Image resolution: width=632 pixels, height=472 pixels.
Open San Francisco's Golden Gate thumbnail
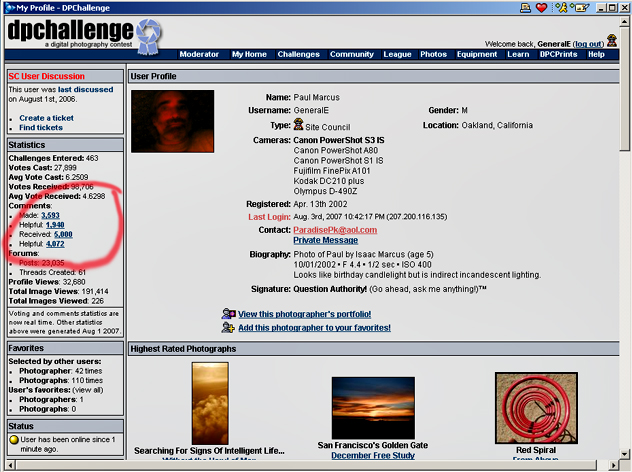tap(373, 408)
